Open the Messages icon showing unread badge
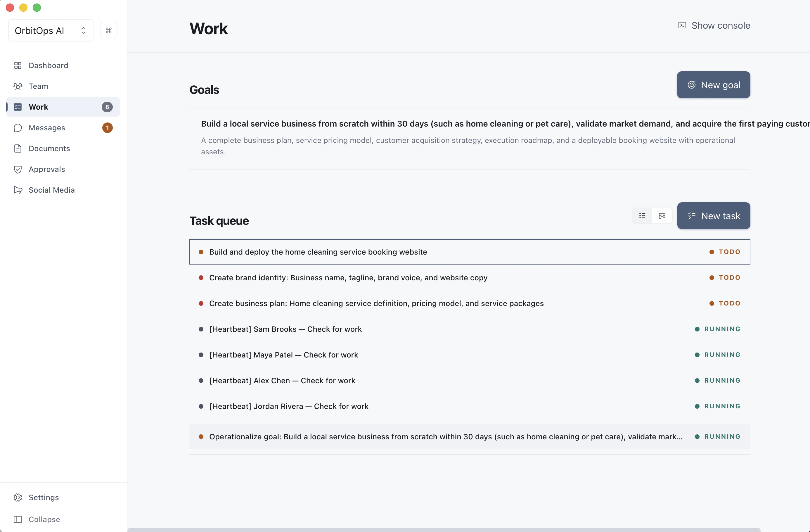The image size is (810, 532). click(18, 128)
